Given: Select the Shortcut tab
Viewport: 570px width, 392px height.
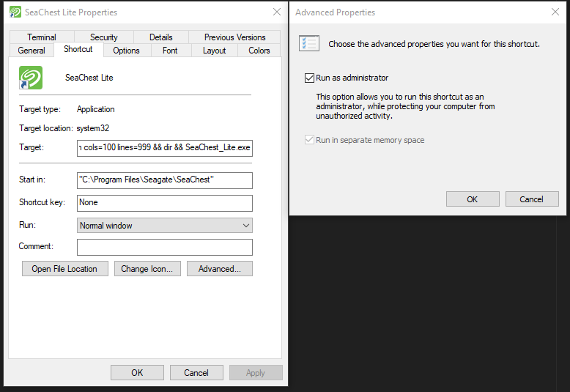Looking at the screenshot, I should pos(78,49).
